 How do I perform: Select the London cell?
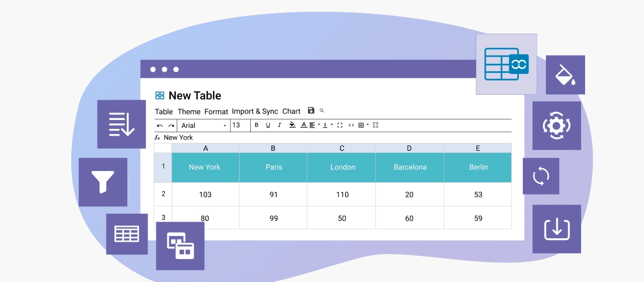[341, 168]
